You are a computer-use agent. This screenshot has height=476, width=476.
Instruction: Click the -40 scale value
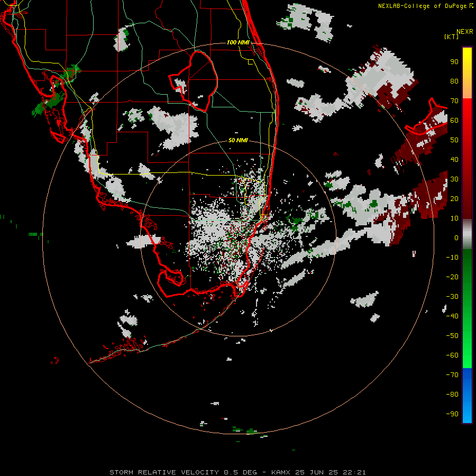point(452,316)
